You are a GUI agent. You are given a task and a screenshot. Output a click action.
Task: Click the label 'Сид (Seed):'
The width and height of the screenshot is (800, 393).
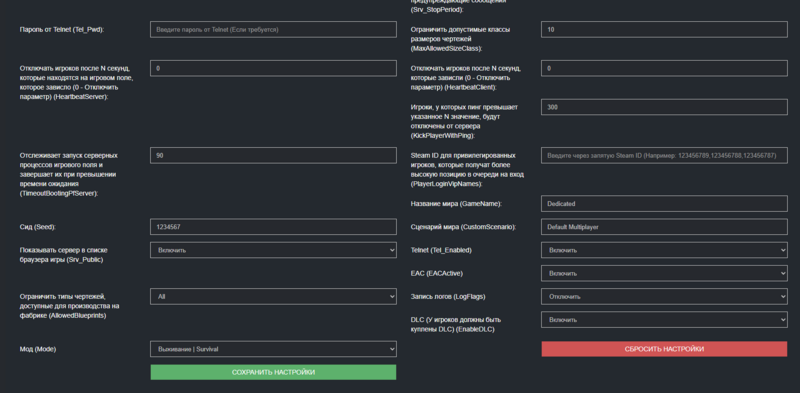38,227
